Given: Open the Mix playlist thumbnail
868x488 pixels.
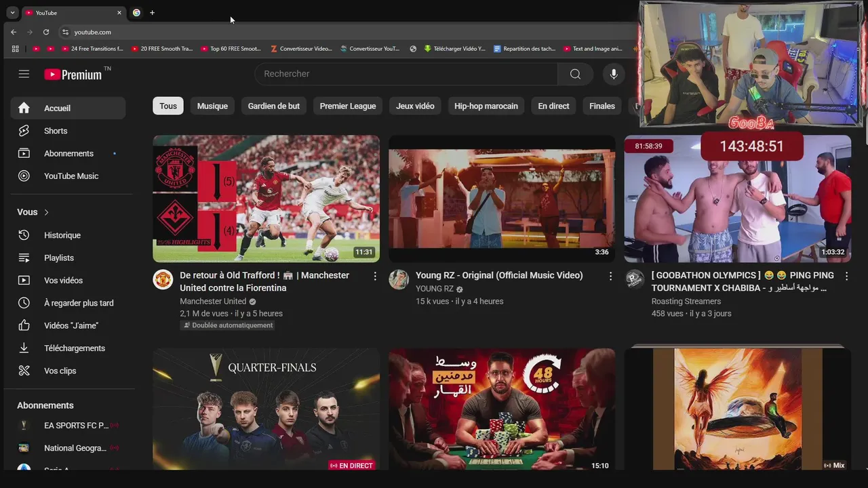Looking at the screenshot, I should (x=737, y=409).
